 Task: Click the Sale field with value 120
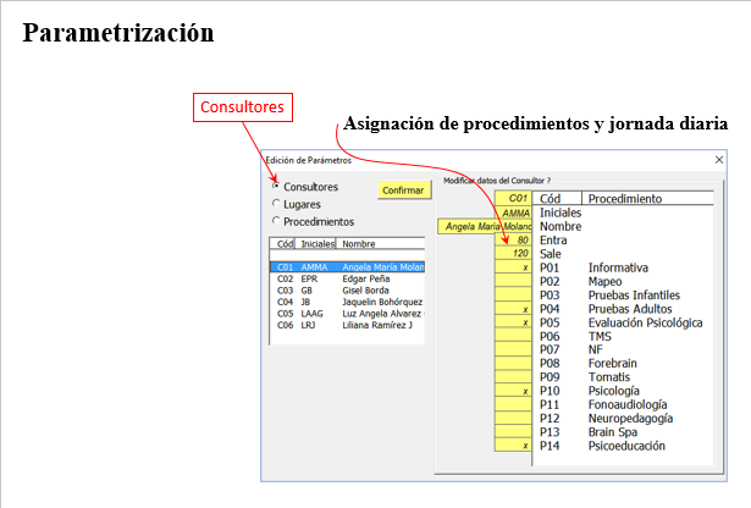[513, 253]
